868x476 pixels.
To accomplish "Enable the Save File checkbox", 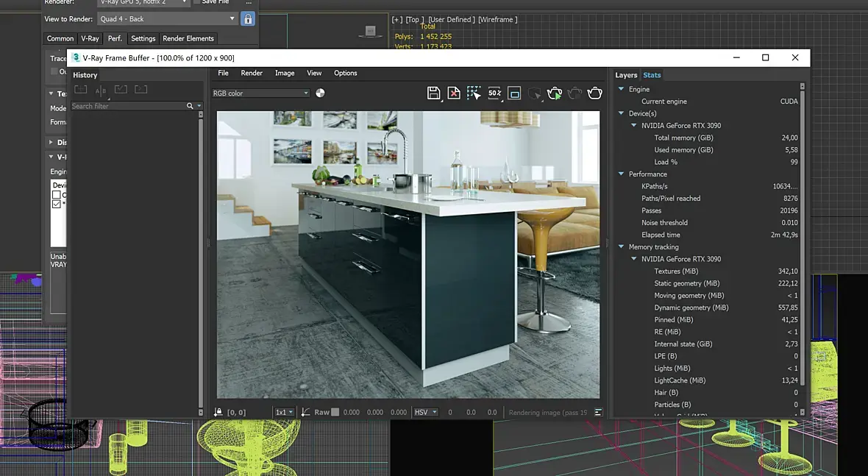I will coord(196,2).
